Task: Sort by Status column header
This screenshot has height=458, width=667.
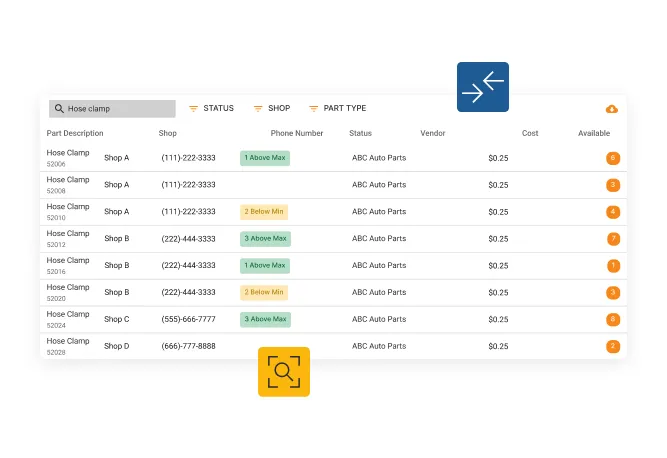Action: pos(360,133)
